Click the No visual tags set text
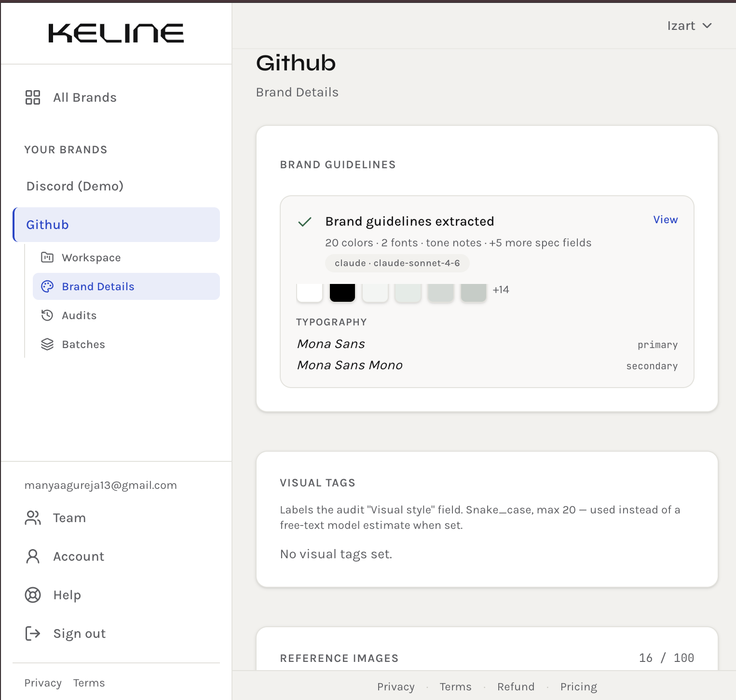 (x=336, y=554)
